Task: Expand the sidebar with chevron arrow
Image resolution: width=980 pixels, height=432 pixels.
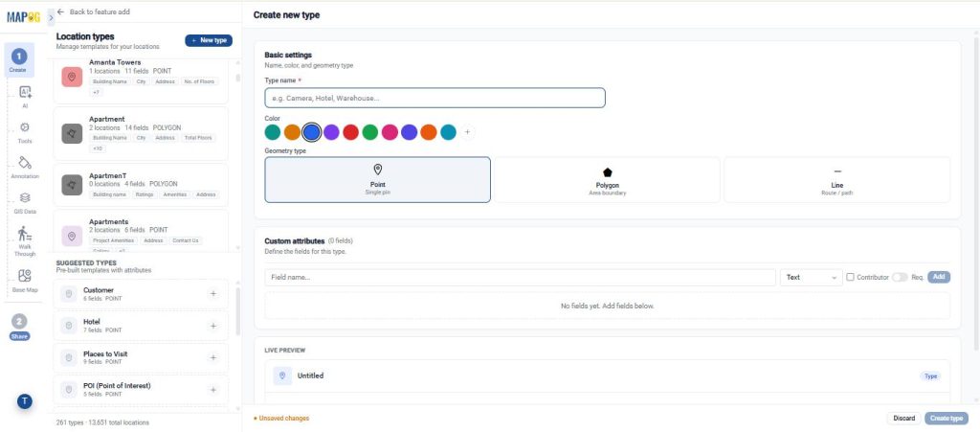Action: coord(52,17)
